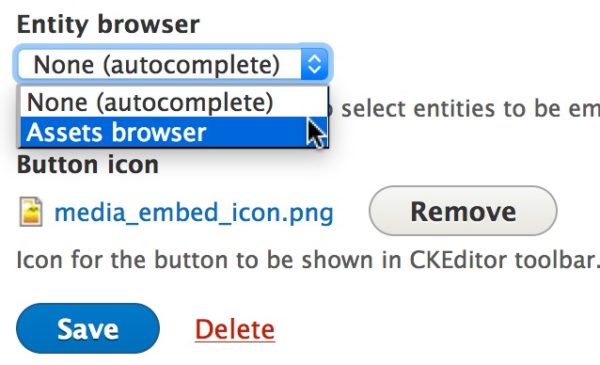Remove the uploaded media_embed_icon.png file
The width and height of the screenshot is (600, 365).
463,210
